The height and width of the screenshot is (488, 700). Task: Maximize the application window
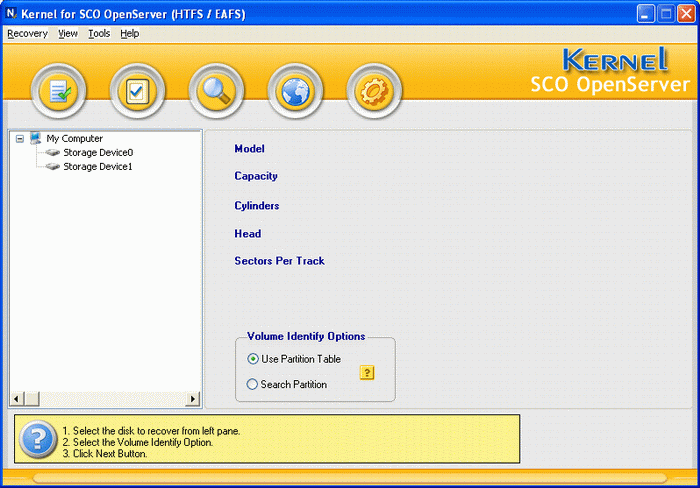[666, 13]
